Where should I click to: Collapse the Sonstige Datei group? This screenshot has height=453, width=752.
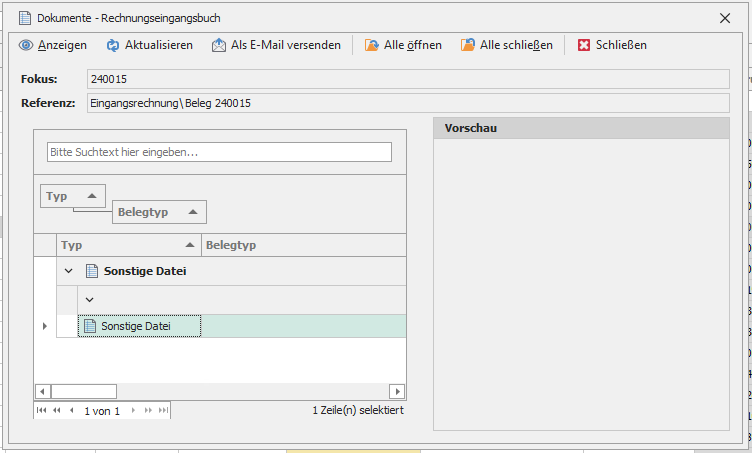point(68,271)
